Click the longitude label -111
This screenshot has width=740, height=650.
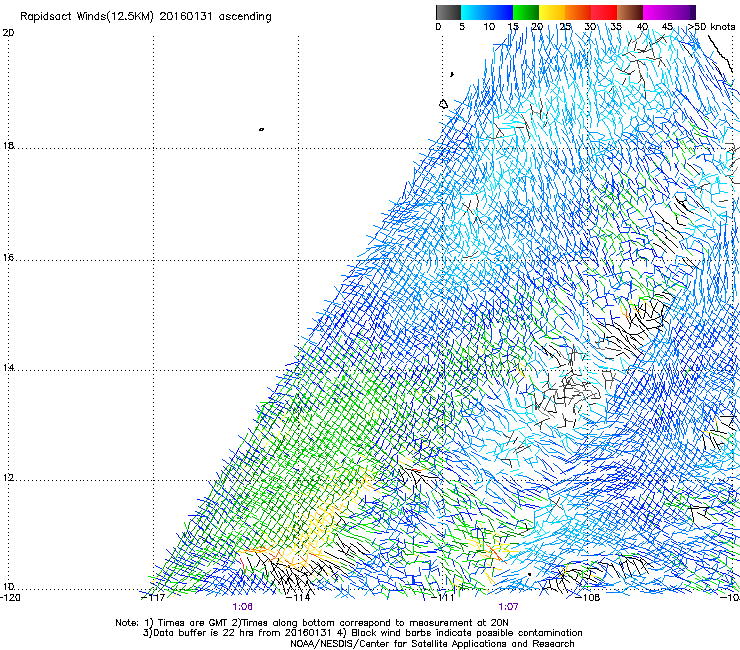(443, 598)
